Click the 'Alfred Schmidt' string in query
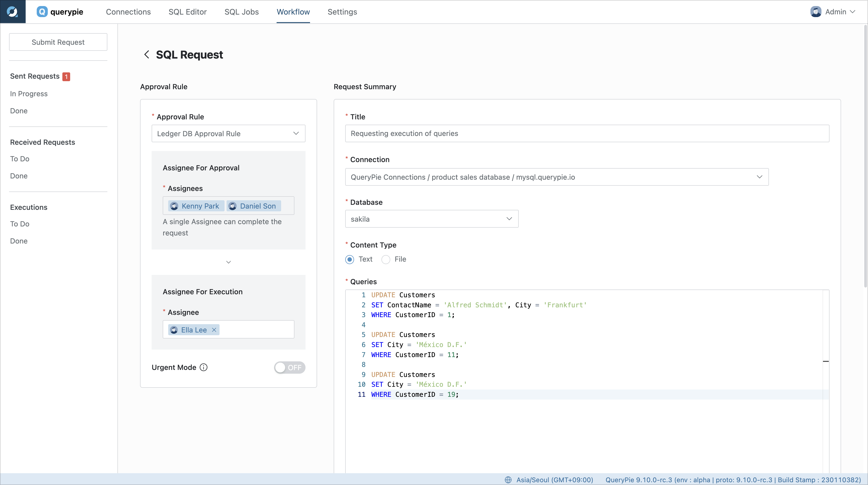868x485 pixels. point(475,305)
